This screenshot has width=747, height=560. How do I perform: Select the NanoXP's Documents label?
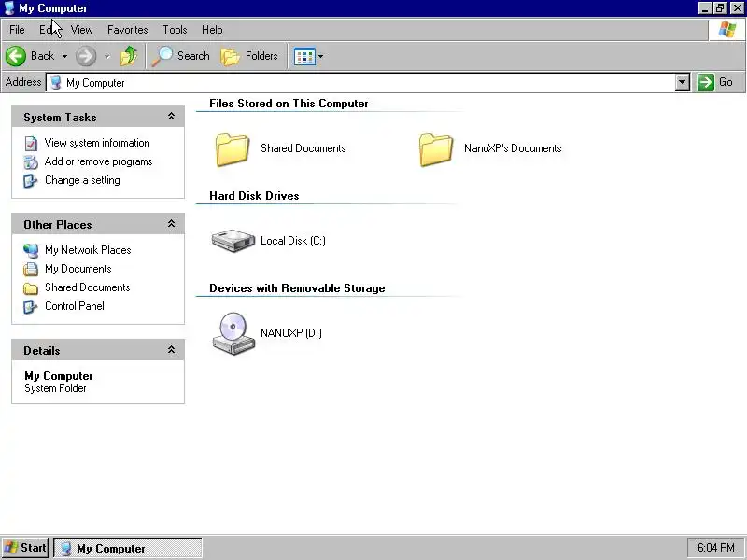tap(513, 148)
